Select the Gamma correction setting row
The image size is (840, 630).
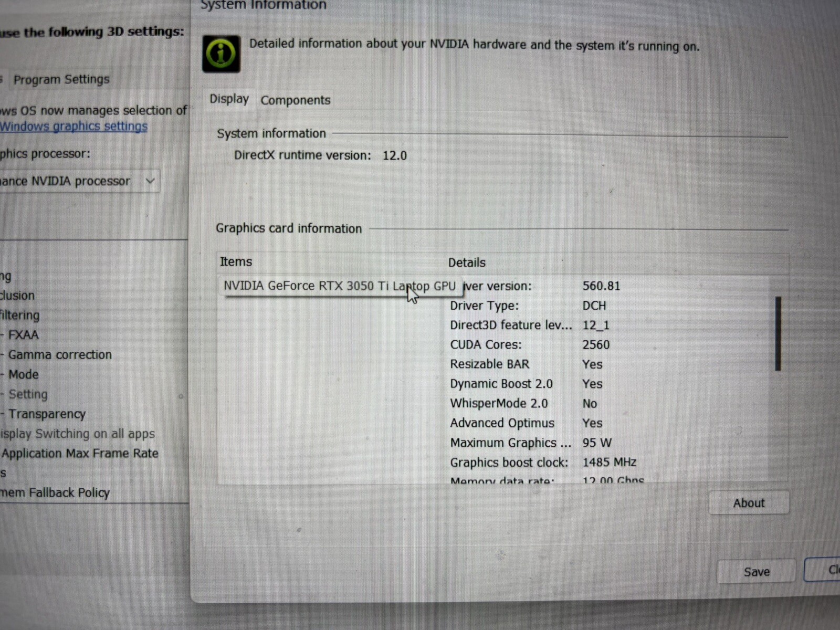pyautogui.click(x=59, y=355)
